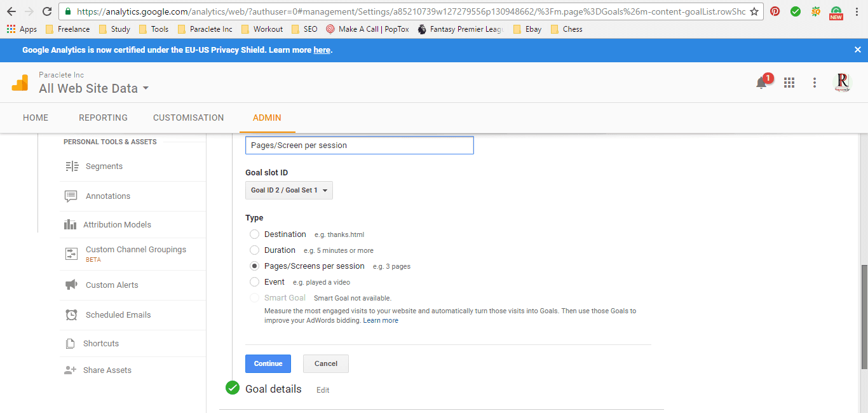Open the Pinterest extension icon
The height and width of the screenshot is (413, 868).
click(x=775, y=11)
